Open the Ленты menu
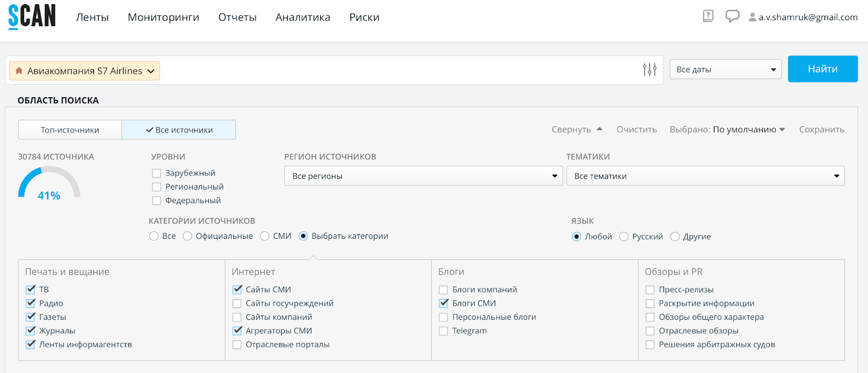868x373 pixels. 92,17
